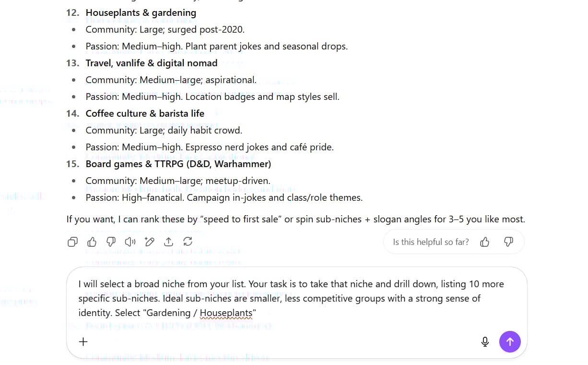588x365 pixels.
Task: Copy the assistant's response
Action: coord(72,242)
